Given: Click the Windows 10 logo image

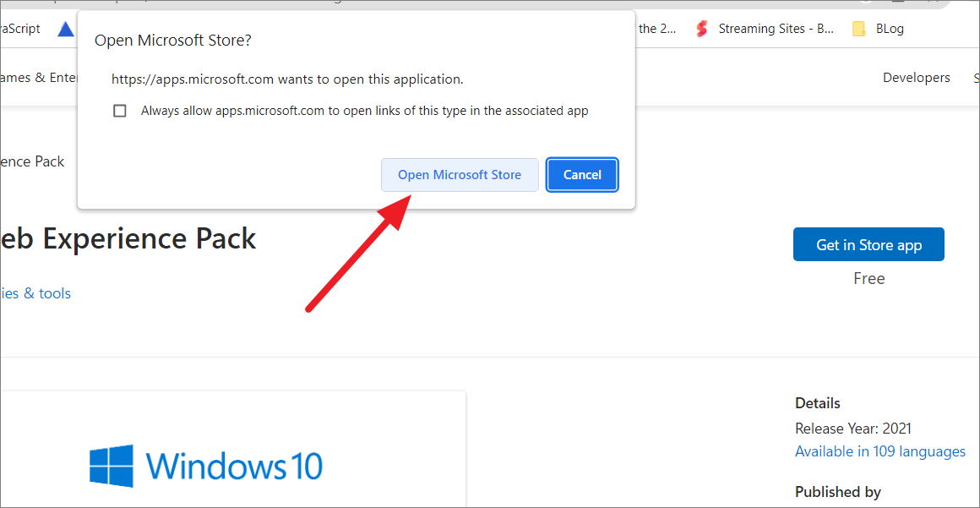Looking at the screenshot, I should point(205,466).
